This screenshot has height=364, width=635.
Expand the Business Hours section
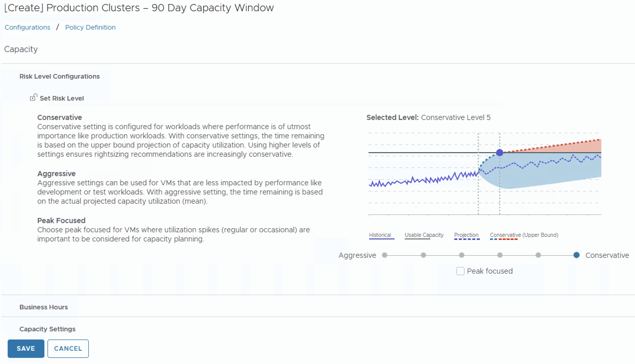point(44,307)
